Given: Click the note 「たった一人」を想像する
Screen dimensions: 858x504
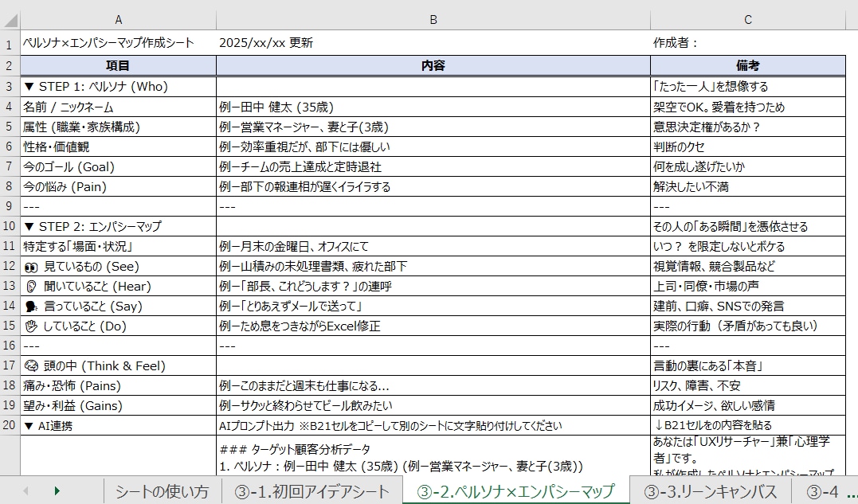Looking at the screenshot, I should pos(748,86).
